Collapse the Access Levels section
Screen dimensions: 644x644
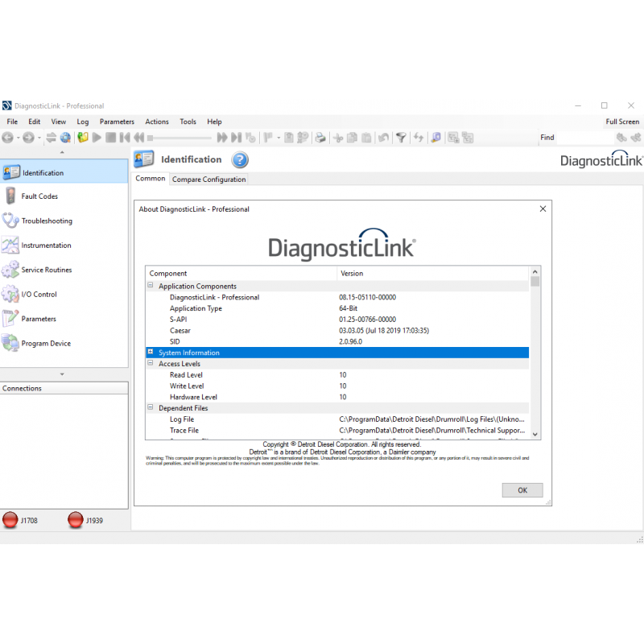click(x=151, y=364)
